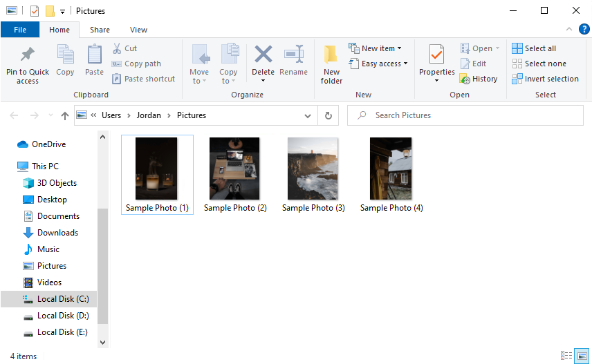592x364 pixels.
Task: Switch to Large icons view in status bar
Action: [x=582, y=355]
